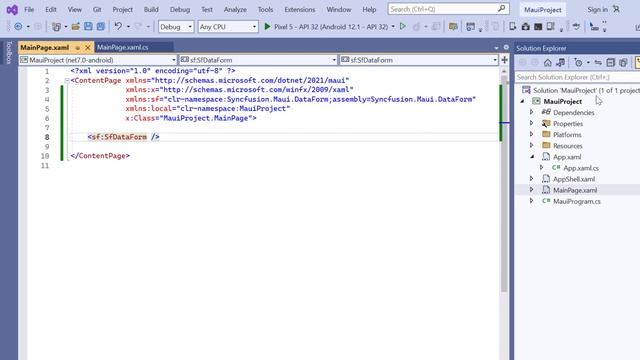
Task: Undo the last edit with the Undo icon
Action: 118,27
